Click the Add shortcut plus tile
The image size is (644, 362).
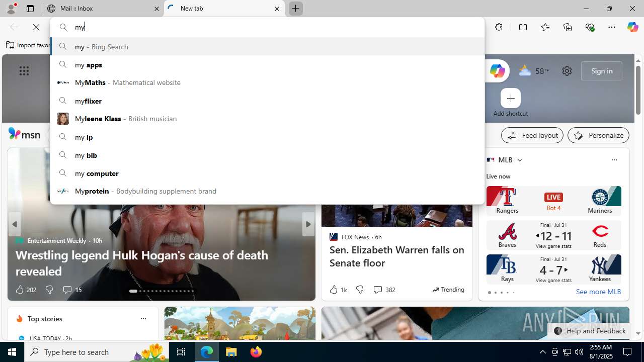[x=511, y=98]
